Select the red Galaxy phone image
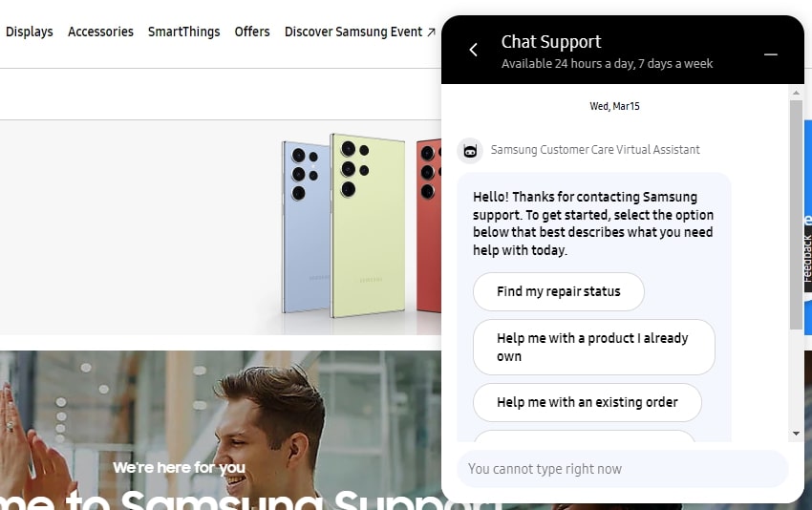Viewport: 812px width, 510px height. pos(429,225)
